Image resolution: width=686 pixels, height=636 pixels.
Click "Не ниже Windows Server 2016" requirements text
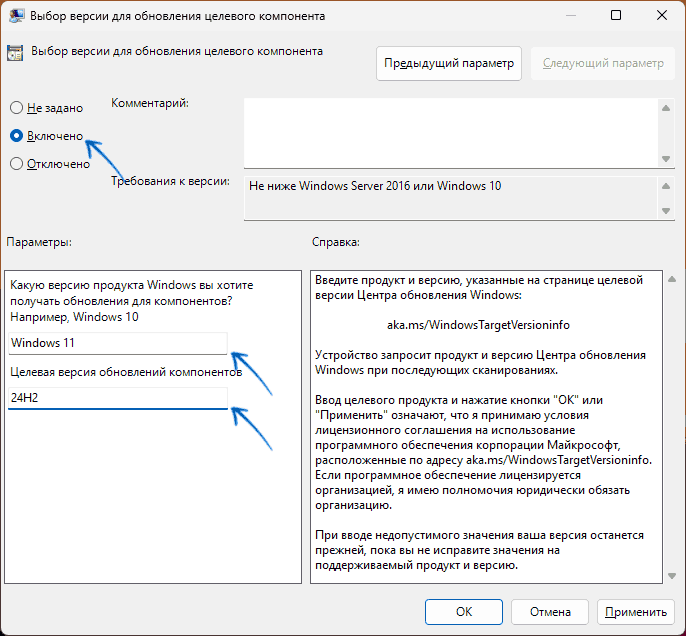point(375,186)
